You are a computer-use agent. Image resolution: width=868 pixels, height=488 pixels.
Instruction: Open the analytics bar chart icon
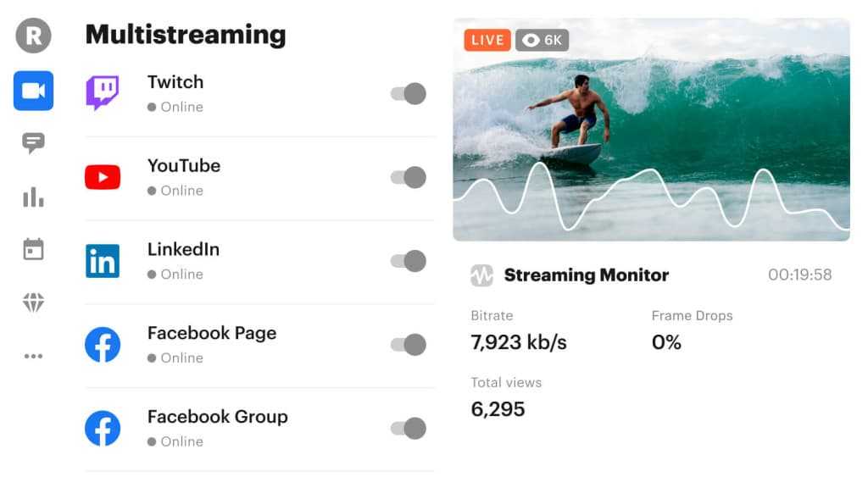tap(33, 197)
